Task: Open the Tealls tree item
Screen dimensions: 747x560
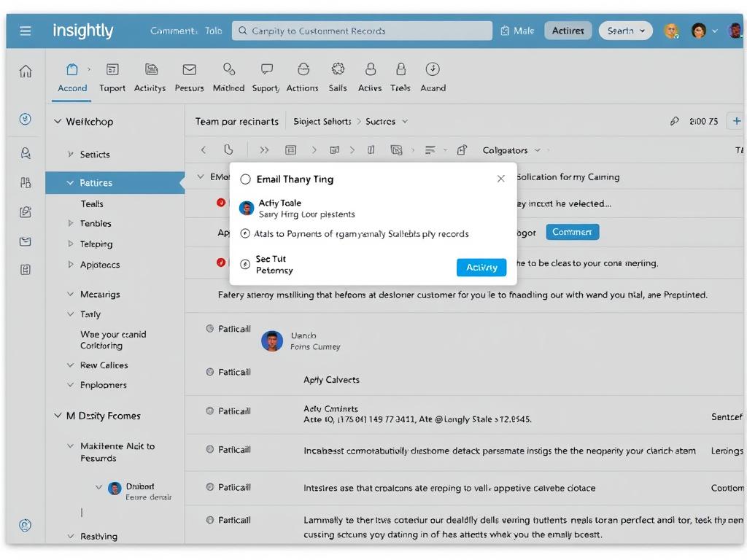Action: click(92, 204)
